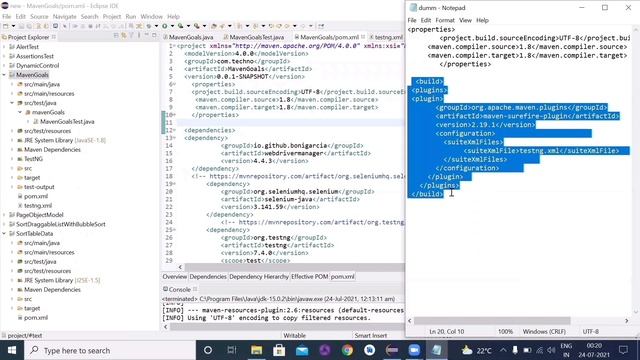Collapse the SortTableData project node
Image resolution: width=640 pixels, height=360 pixels.
4,233
